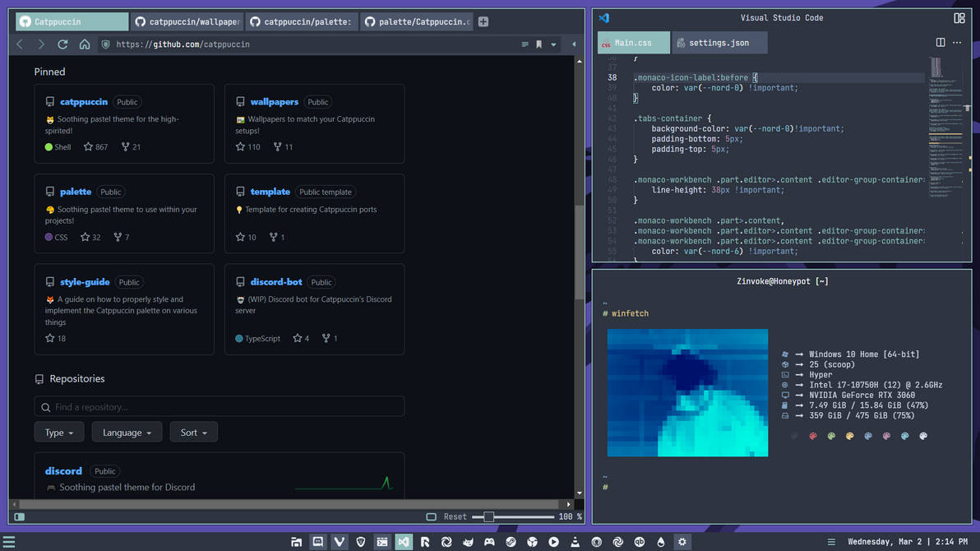Open terminal app from the taskbar
The height and width of the screenshot is (551, 980).
381,542
